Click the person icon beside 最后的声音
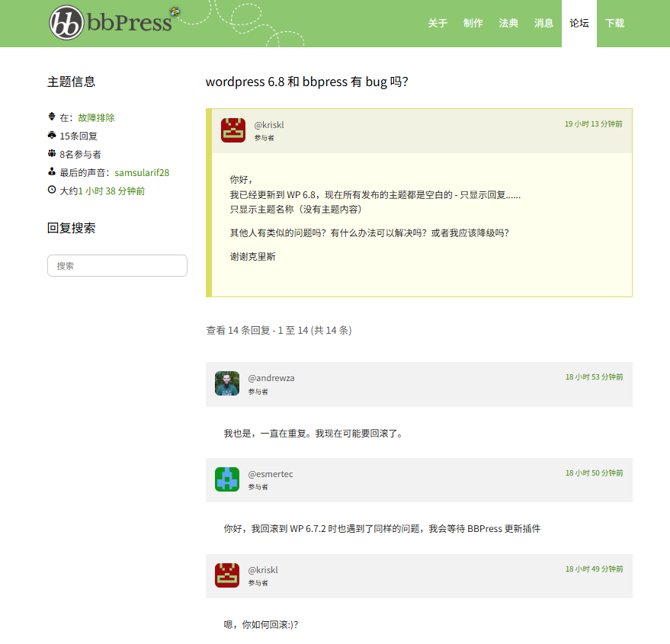670x644 pixels. coord(52,171)
